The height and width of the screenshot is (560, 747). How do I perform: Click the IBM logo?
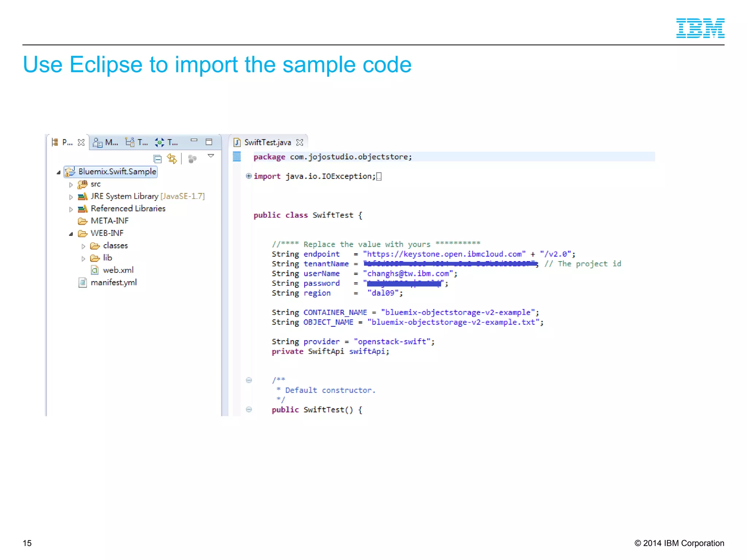[x=700, y=28]
